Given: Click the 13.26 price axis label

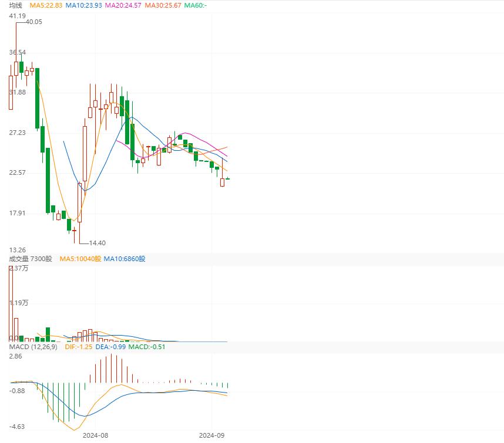Looking at the screenshot, I should 18,250.
